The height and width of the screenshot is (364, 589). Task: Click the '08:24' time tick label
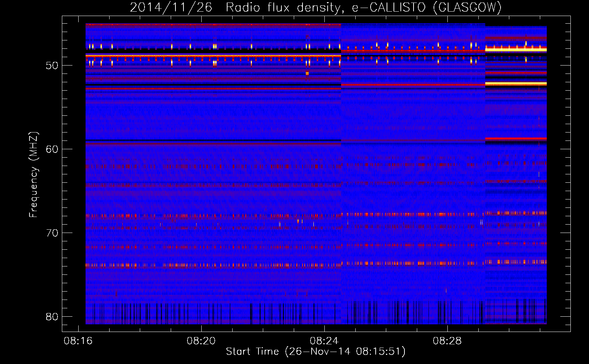click(x=324, y=341)
